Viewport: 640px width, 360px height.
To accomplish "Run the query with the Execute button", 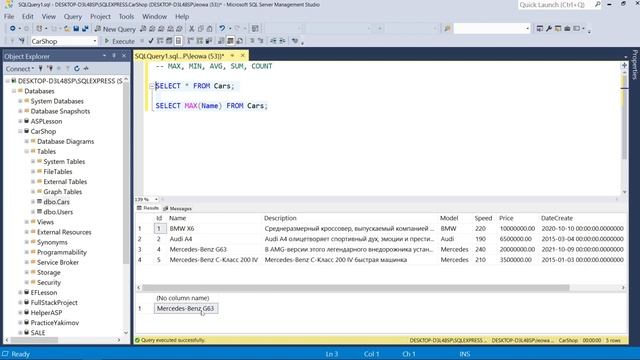I will coord(120,41).
